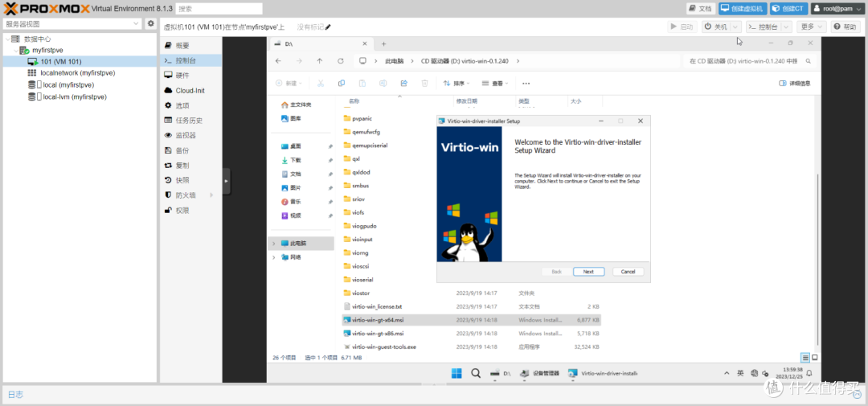
Task: Click the 创建虚拟机 button
Action: 743,8
